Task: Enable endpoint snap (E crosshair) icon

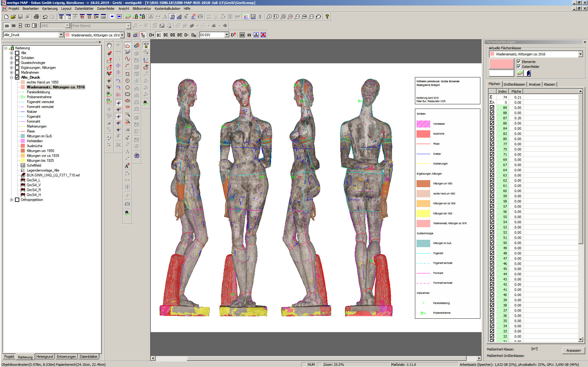Action: (118, 103)
